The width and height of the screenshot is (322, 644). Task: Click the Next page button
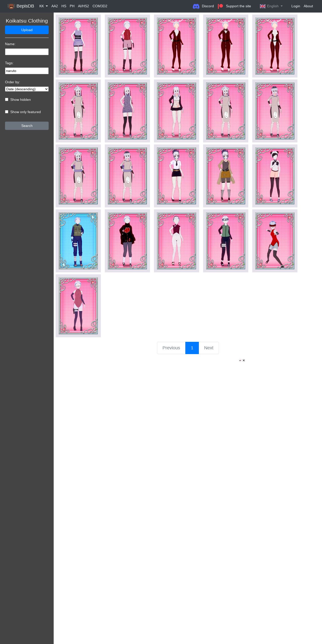pos(209,348)
